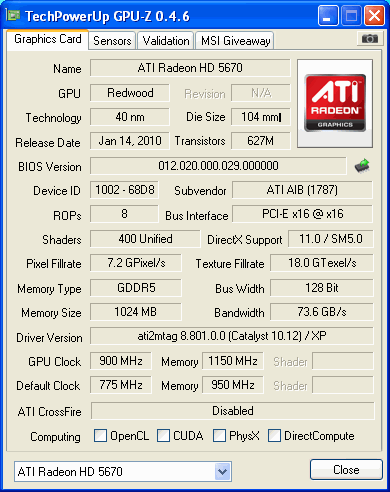Click the Texture Fillrate 18.0 GTexel/s

322,263
